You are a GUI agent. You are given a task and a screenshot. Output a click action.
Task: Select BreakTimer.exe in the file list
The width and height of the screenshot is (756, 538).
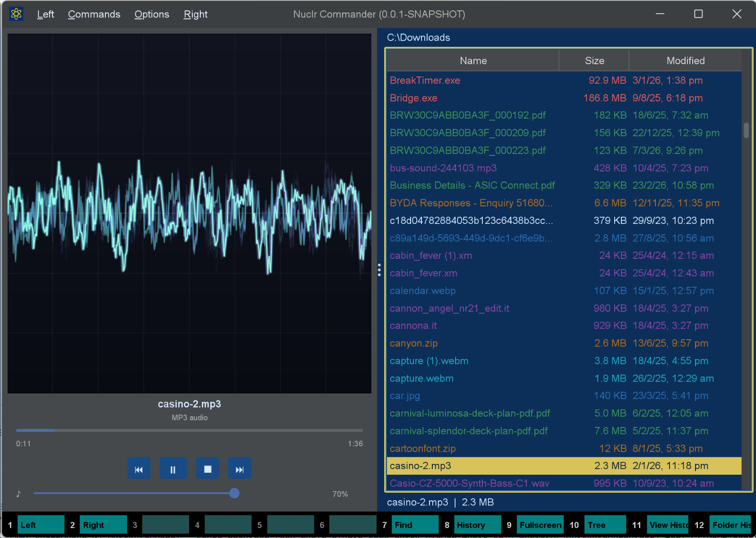tap(564, 80)
